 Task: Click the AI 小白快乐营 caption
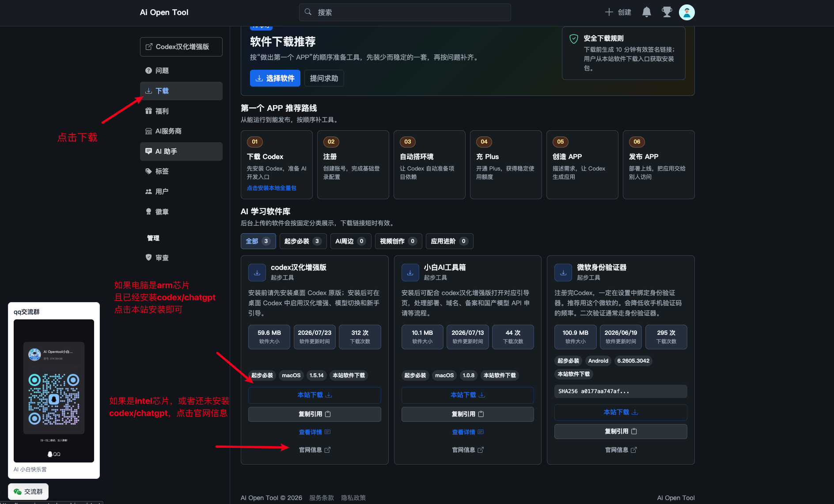tap(30, 470)
